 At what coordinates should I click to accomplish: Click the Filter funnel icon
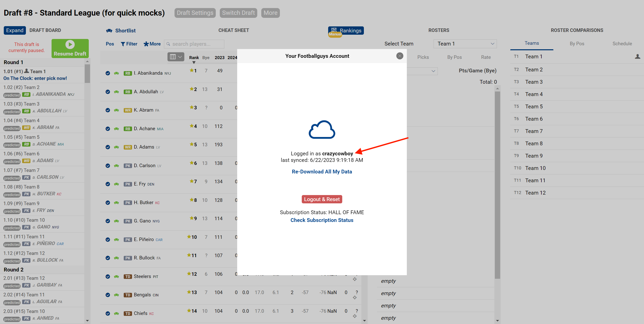tap(123, 44)
